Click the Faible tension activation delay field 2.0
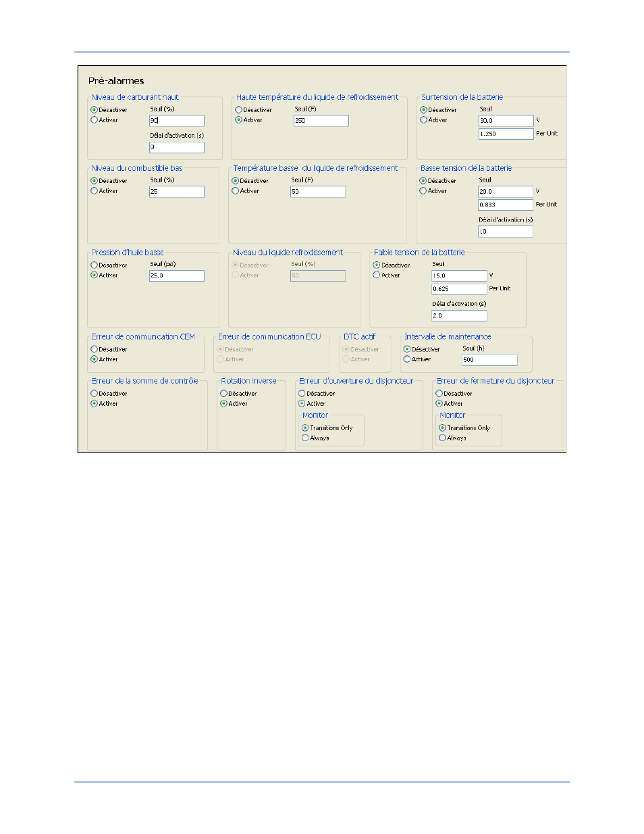 pyautogui.click(x=459, y=315)
